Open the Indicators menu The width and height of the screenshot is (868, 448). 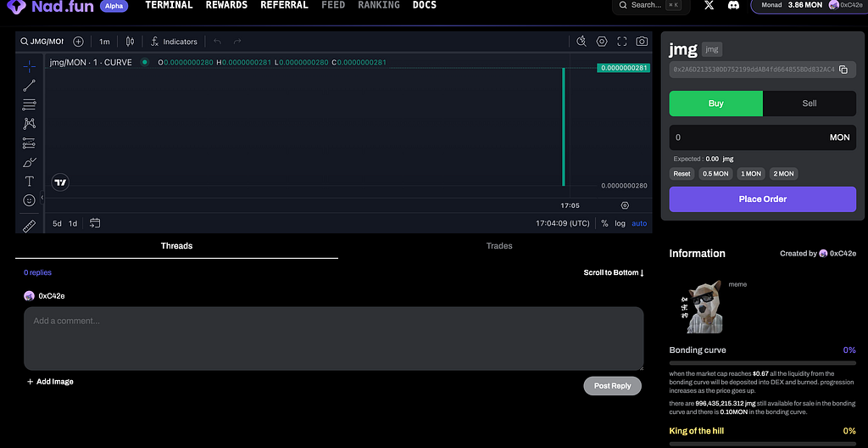coord(175,42)
